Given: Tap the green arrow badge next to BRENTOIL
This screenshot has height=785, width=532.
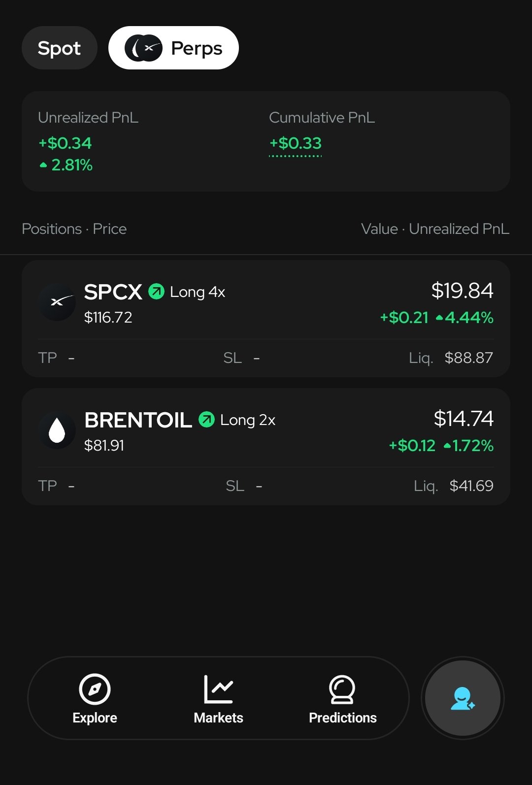Looking at the screenshot, I should (x=207, y=420).
